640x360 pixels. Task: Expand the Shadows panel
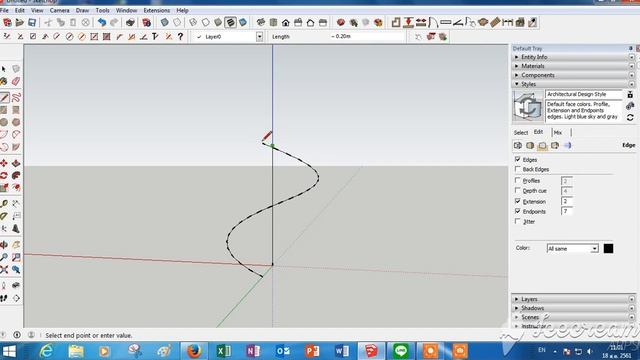point(573,308)
